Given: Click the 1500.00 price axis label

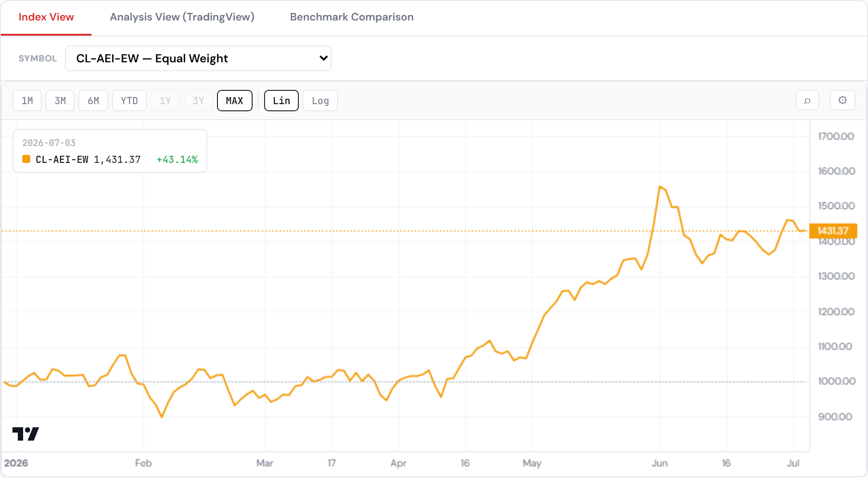Looking at the screenshot, I should 836,206.
